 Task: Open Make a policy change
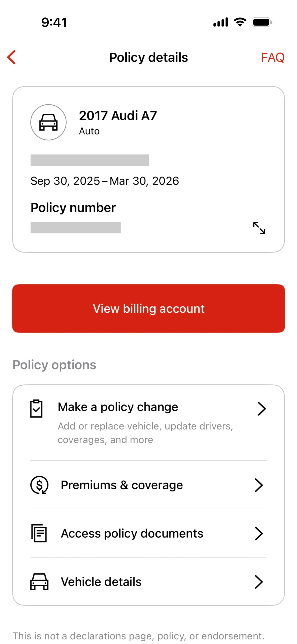(118, 407)
